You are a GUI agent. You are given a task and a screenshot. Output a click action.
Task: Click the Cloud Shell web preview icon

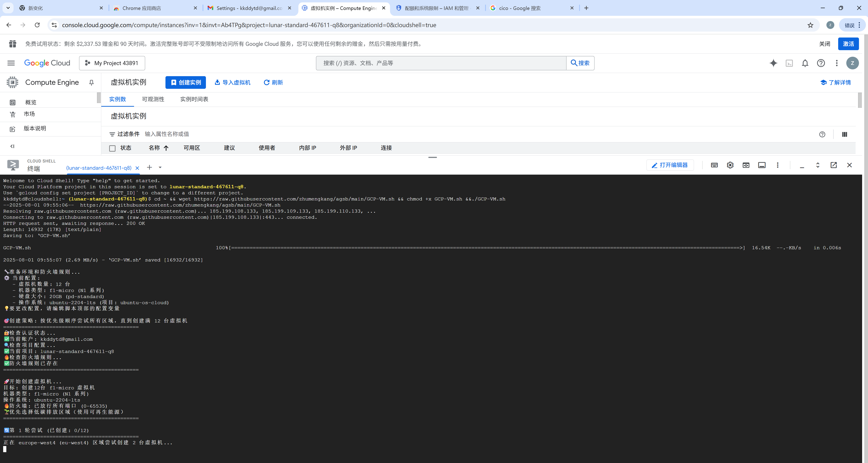(x=746, y=165)
